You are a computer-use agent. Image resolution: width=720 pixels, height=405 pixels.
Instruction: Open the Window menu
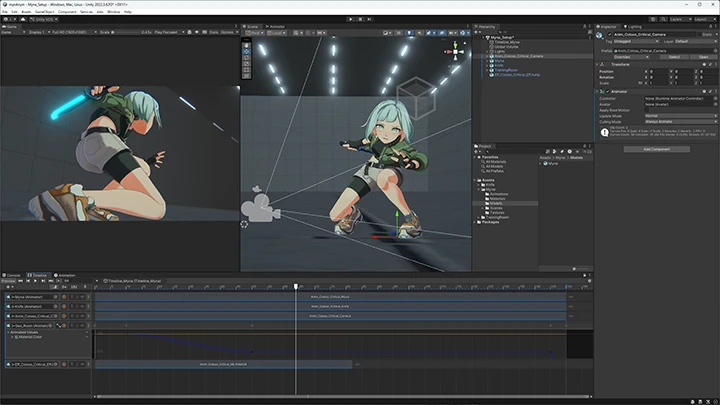[113, 11]
